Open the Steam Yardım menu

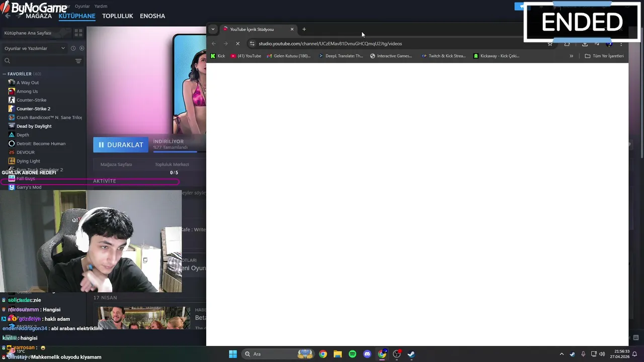point(101,6)
